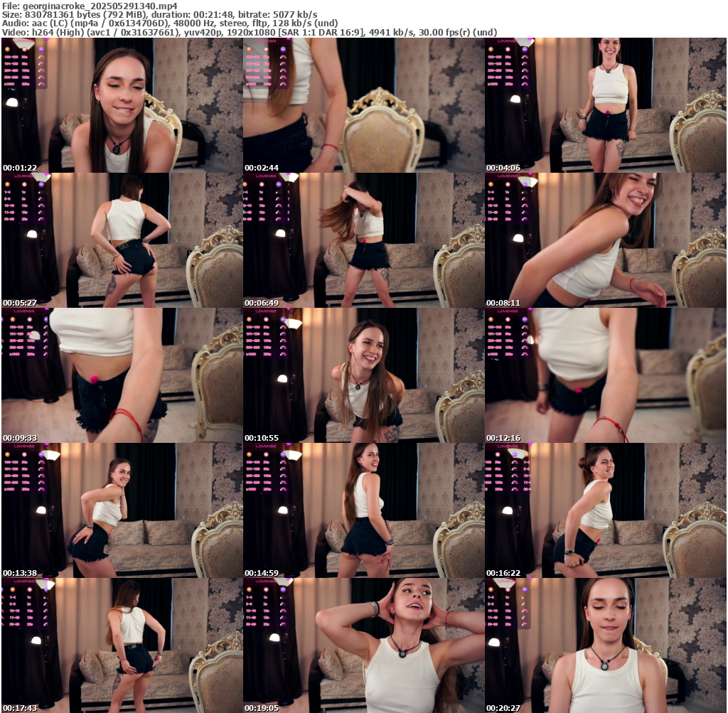Screen dimensions: 728x713
Task: Open the thumbnail at timestamp 00:01:22
Action: click(x=122, y=105)
